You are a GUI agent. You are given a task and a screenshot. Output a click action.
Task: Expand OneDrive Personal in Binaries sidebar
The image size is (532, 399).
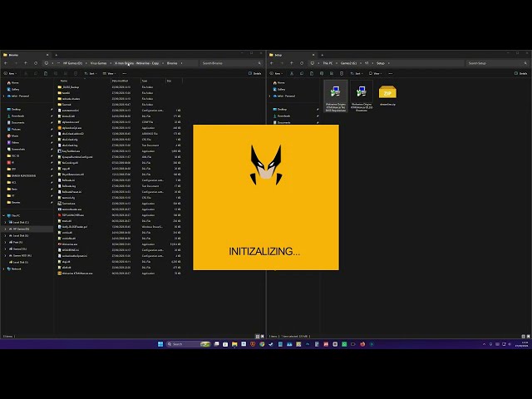[3, 96]
